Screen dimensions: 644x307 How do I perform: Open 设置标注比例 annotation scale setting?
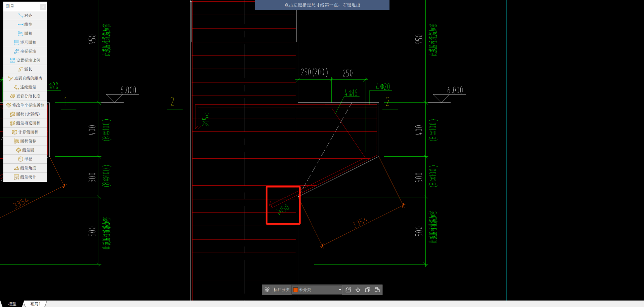click(25, 60)
